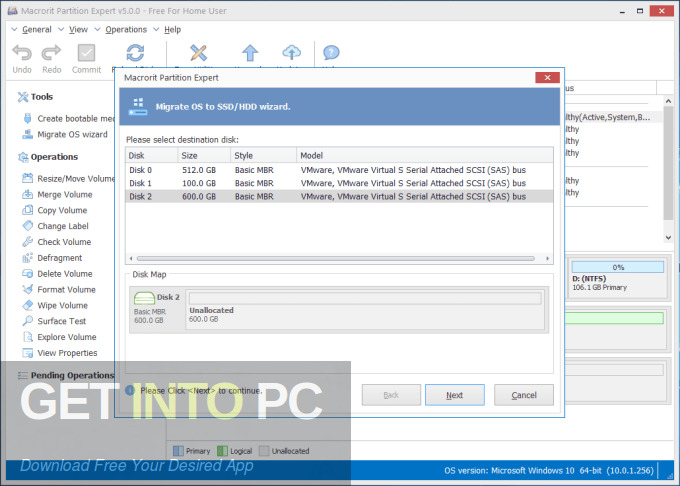Click the Wipe Volume eraser icon
Viewport: 680px width, 486px height.
point(28,305)
